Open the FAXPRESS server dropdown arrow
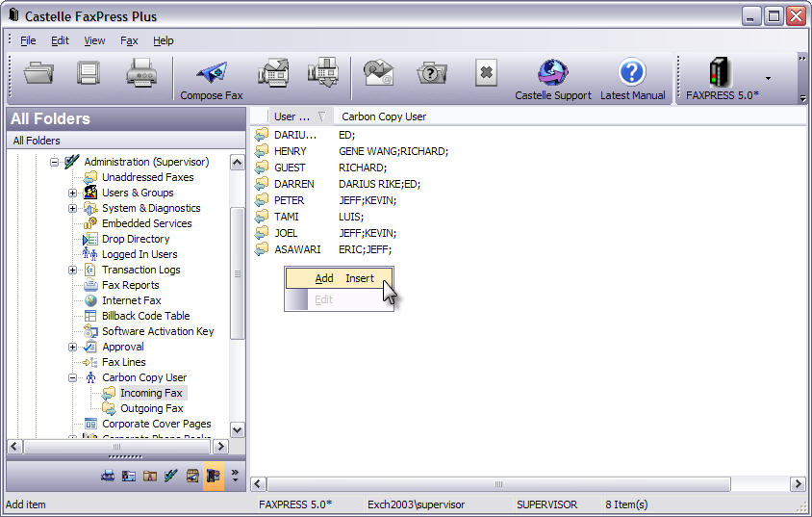 (x=768, y=79)
